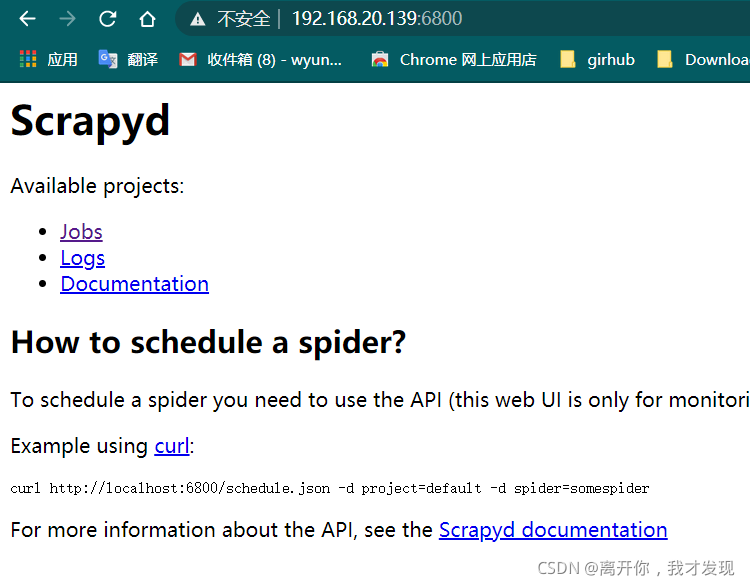
Task: Click the 'Available projects:' text
Action: (97, 186)
